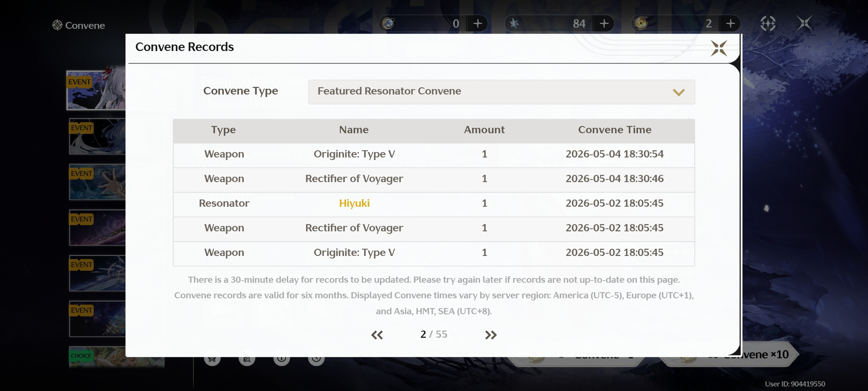Close the Convene Records dialog
The width and height of the screenshot is (868, 391).
point(719,48)
